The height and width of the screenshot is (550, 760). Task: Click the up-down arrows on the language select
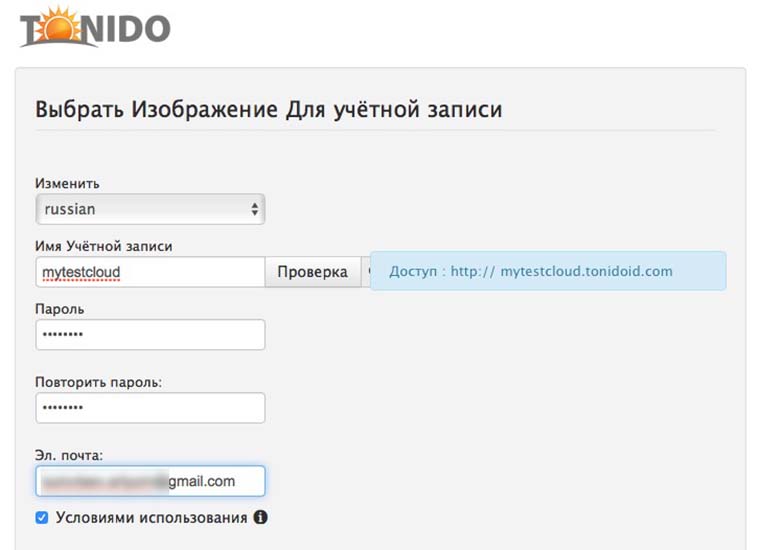[255, 210]
